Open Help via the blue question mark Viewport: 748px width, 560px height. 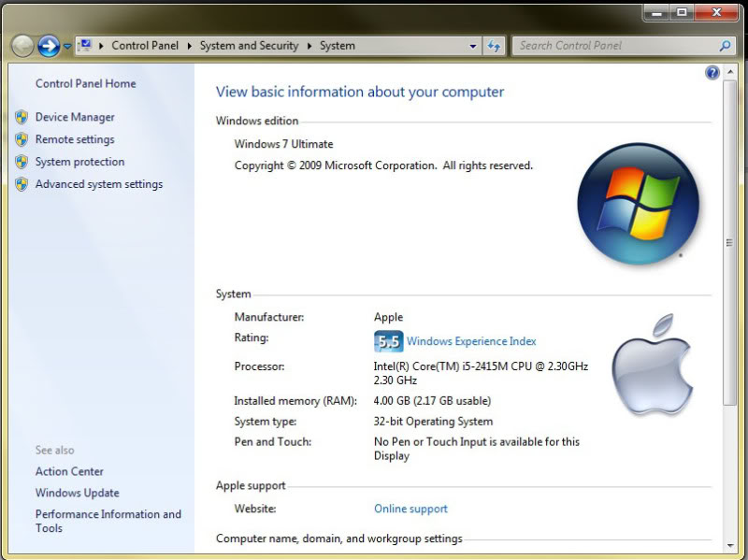(712, 73)
